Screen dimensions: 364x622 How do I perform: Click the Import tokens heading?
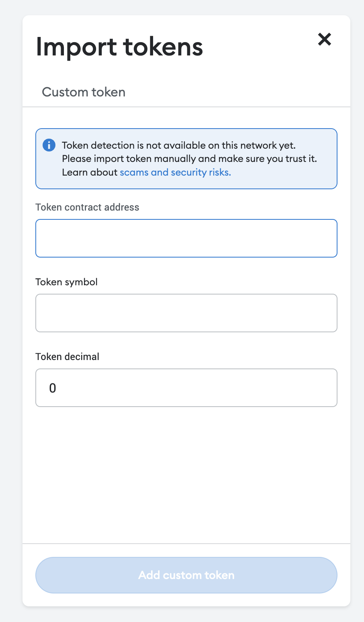pos(119,47)
